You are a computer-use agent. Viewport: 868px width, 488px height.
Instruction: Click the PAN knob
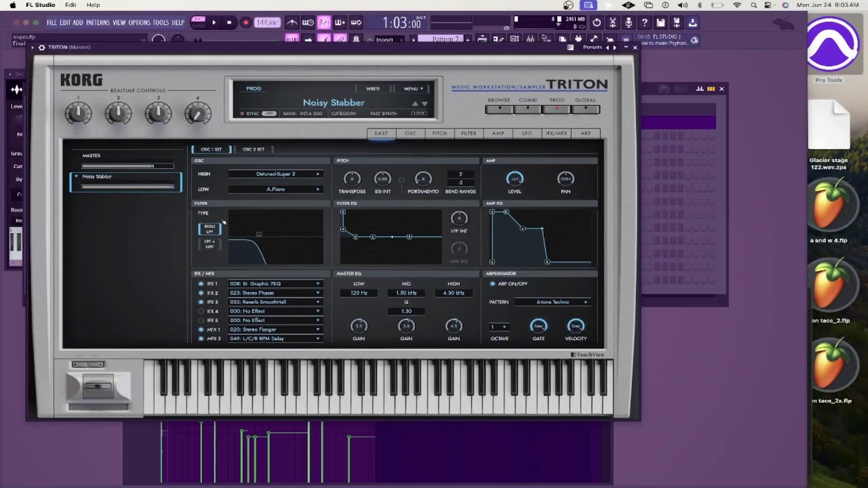point(565,179)
